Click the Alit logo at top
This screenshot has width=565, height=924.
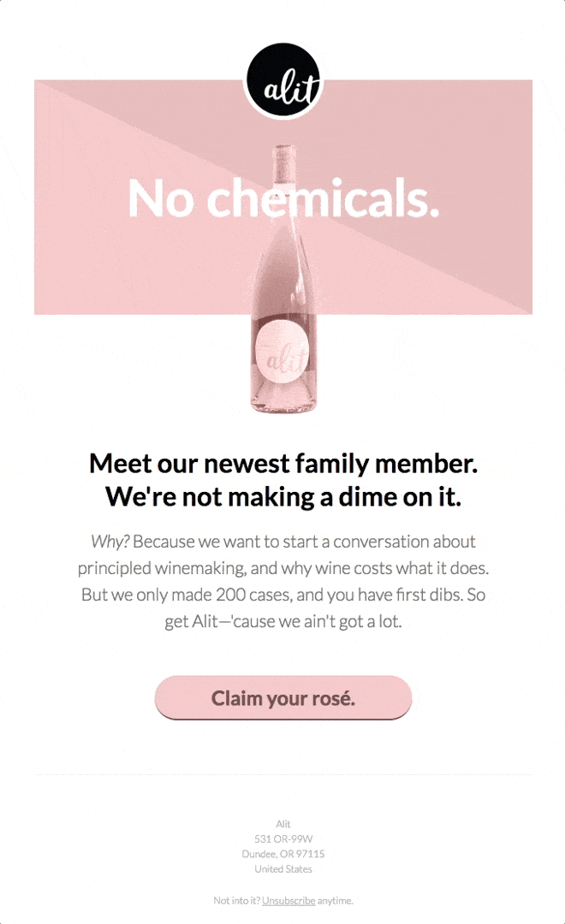(x=282, y=80)
